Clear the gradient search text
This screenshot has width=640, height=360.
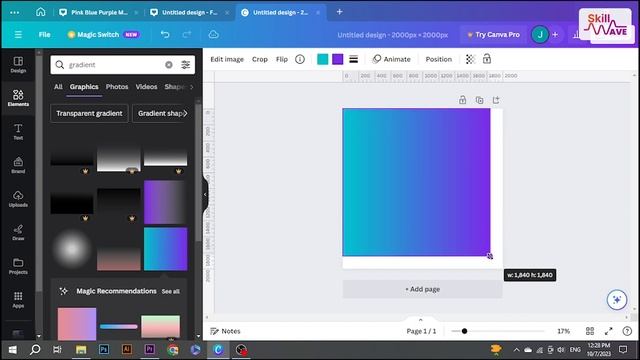tap(169, 64)
